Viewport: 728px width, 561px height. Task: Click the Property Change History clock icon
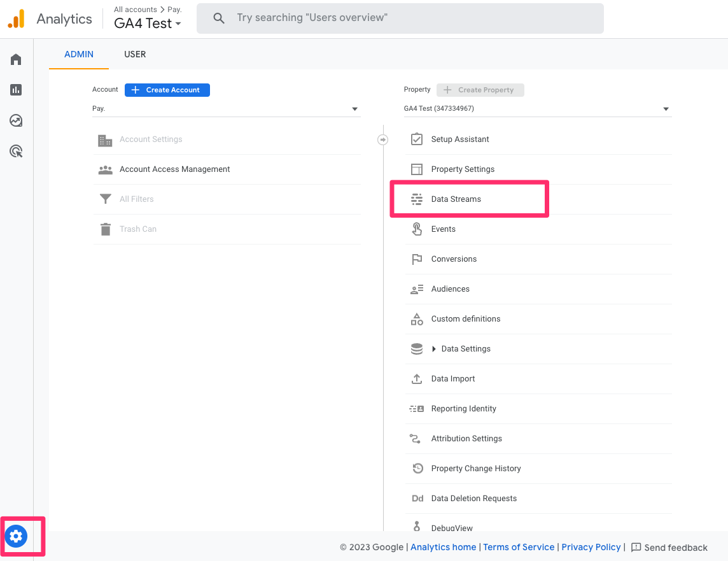(x=418, y=468)
